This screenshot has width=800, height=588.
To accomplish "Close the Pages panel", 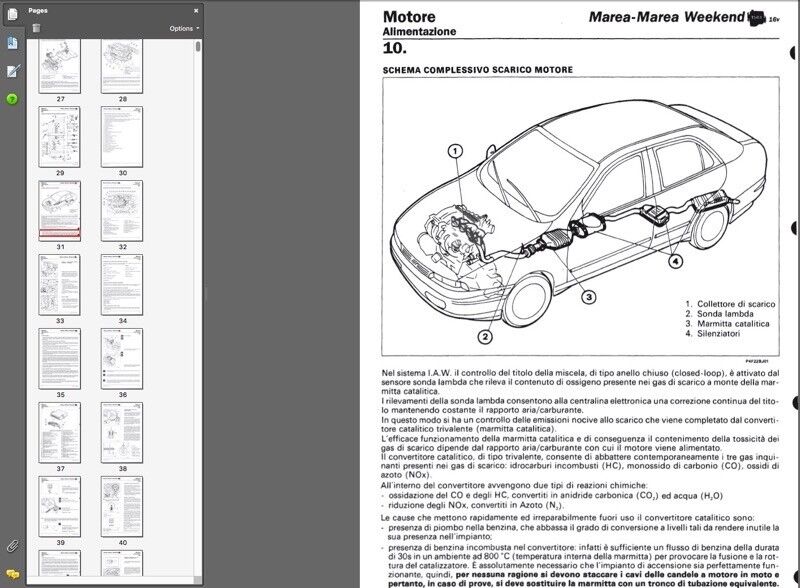I will tap(196, 8).
